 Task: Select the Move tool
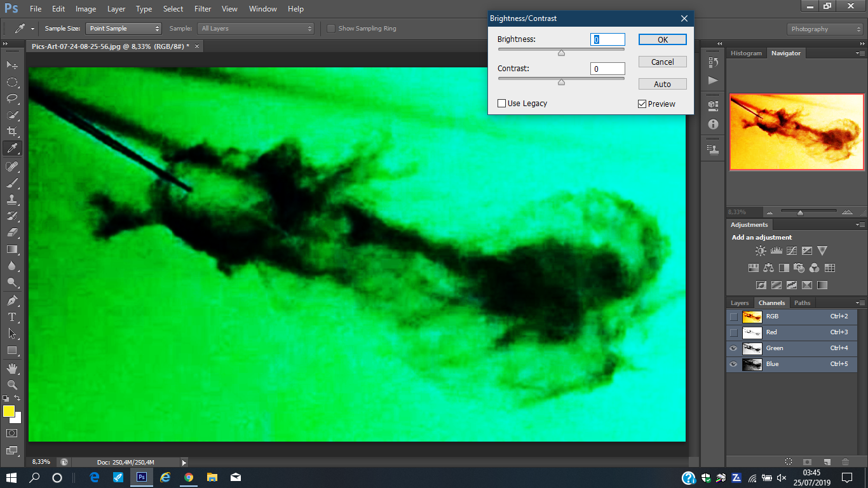[12, 65]
